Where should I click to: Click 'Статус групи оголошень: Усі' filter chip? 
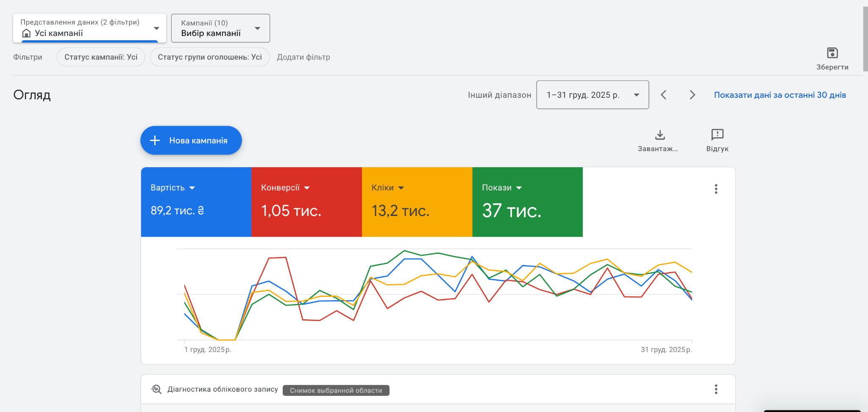pyautogui.click(x=210, y=57)
